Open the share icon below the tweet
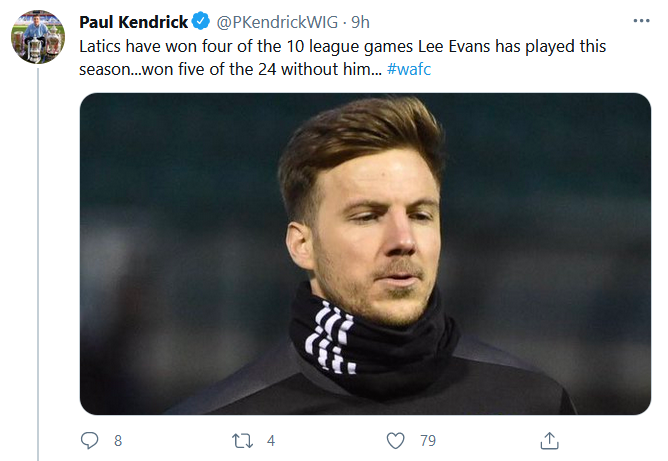The width and height of the screenshot is (668, 461). pyautogui.click(x=549, y=440)
